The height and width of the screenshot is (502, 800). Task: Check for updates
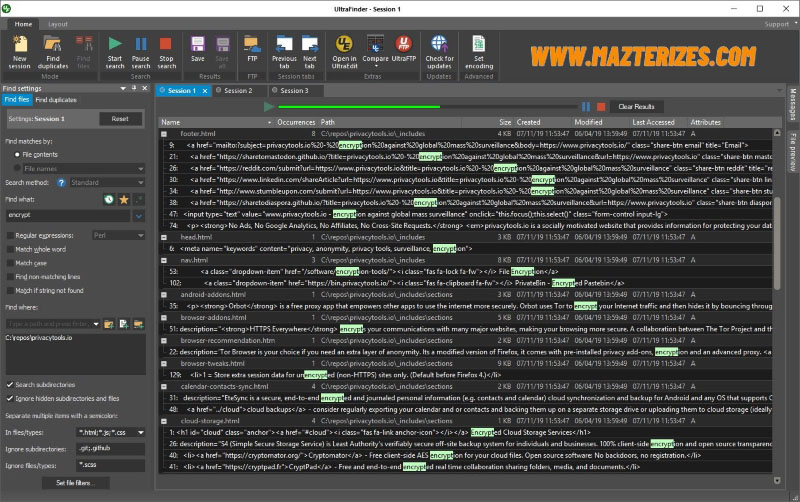pos(439,52)
